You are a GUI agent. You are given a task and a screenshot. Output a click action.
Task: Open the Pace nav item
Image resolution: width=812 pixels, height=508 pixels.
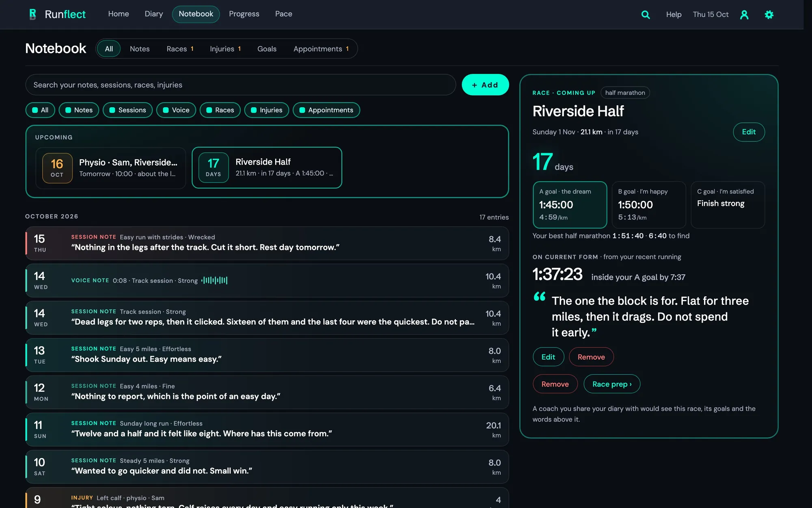284,14
